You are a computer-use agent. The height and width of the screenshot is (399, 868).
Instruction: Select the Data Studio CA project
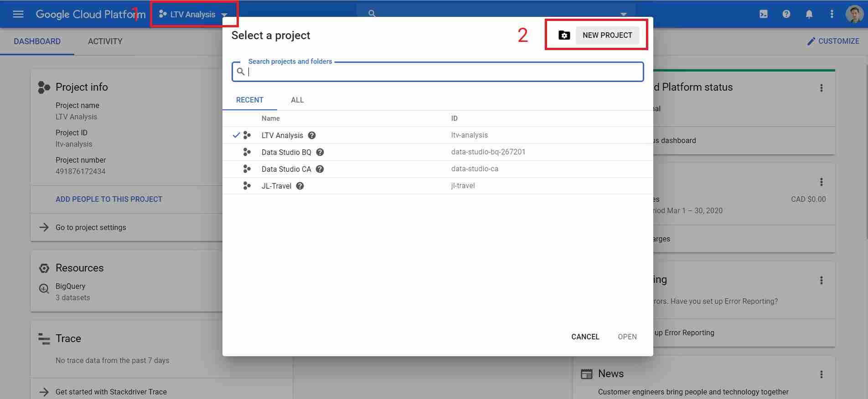[438, 169]
